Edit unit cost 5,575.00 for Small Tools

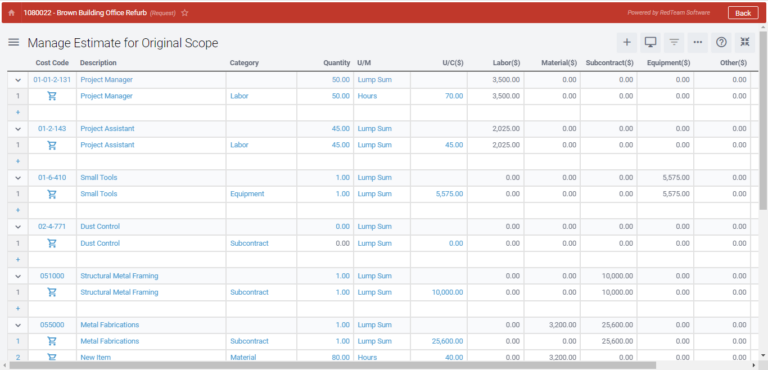click(x=449, y=194)
